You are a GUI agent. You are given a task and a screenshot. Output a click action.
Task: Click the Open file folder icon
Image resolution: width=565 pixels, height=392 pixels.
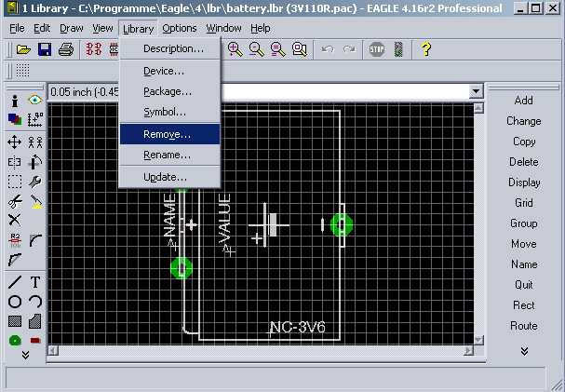[x=23, y=49]
